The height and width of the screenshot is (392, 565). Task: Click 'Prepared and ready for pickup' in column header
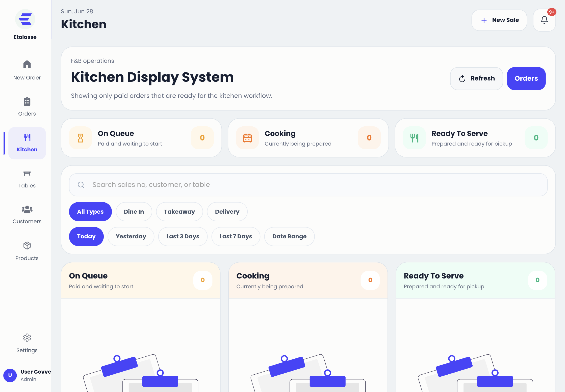444,287
